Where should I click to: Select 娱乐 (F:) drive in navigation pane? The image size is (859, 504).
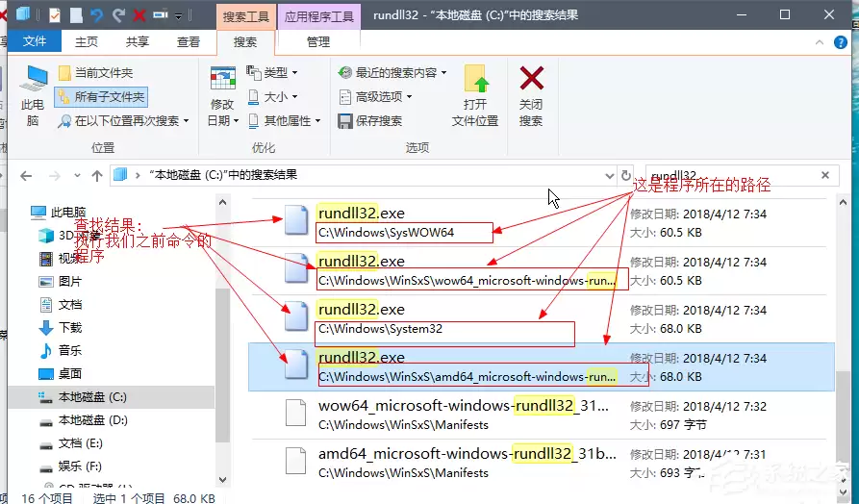click(x=70, y=466)
